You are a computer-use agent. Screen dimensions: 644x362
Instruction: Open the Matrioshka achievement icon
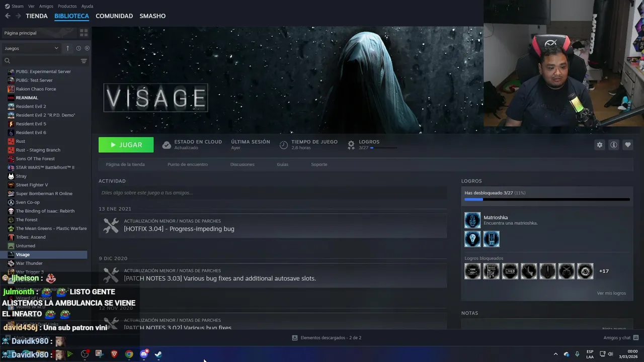click(x=472, y=220)
